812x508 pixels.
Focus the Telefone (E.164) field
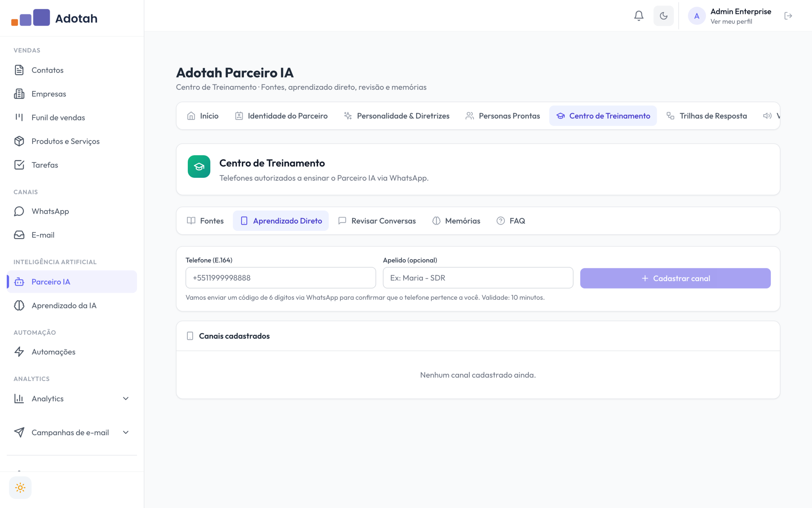click(280, 278)
